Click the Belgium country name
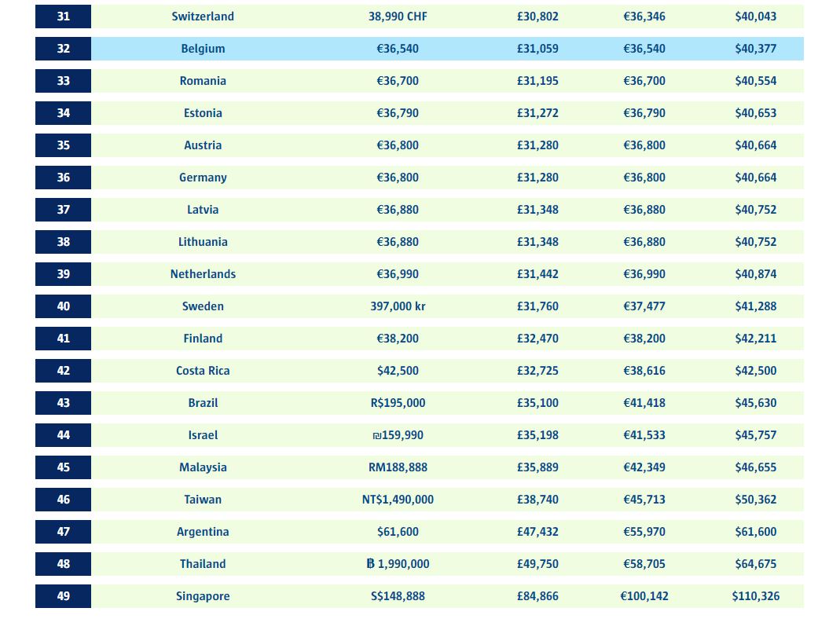The image size is (840, 619). click(x=203, y=49)
